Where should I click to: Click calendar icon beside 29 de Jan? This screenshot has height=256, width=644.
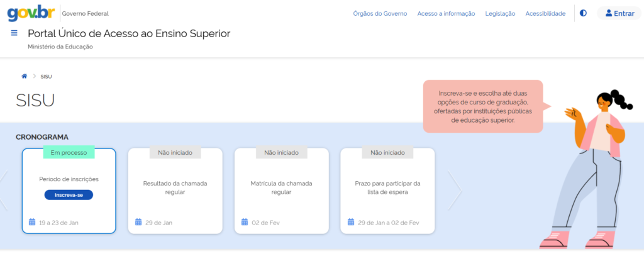click(x=138, y=222)
